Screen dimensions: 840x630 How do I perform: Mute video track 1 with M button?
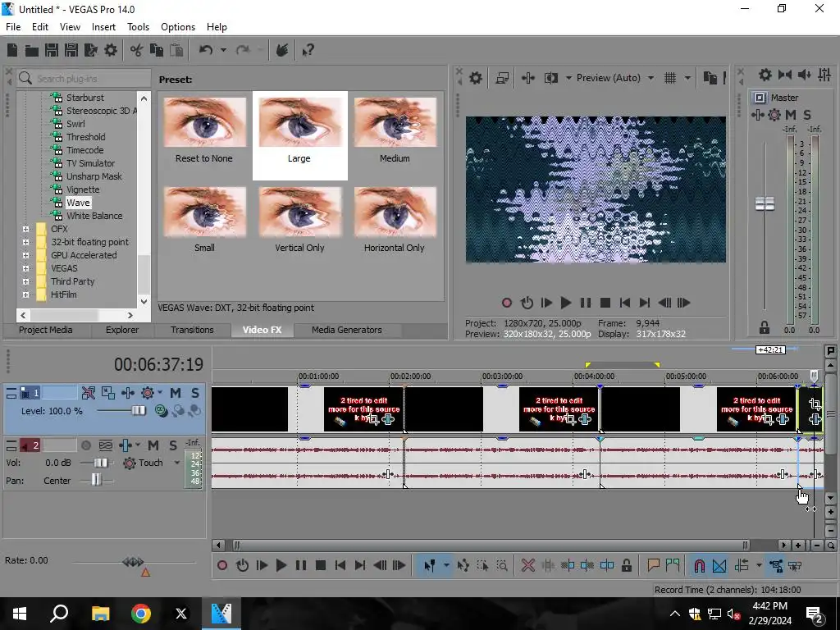(176, 393)
